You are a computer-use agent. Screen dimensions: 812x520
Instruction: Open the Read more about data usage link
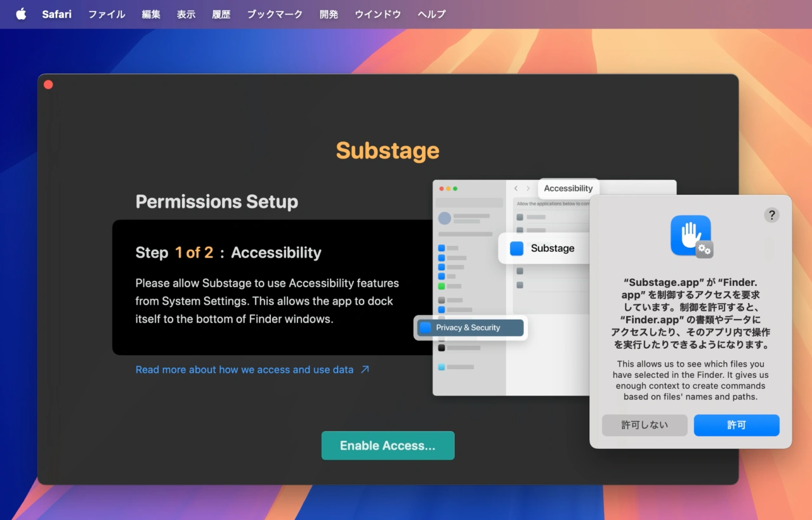(x=244, y=370)
